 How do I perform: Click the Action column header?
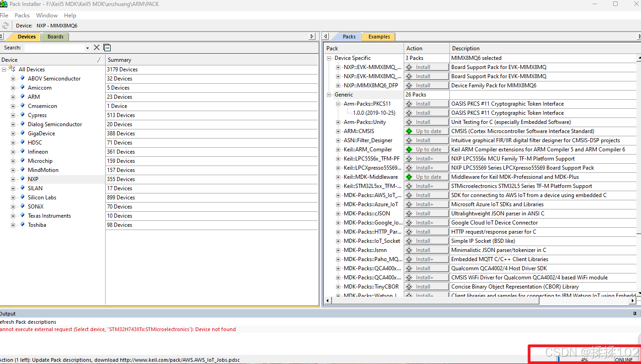(x=427, y=48)
